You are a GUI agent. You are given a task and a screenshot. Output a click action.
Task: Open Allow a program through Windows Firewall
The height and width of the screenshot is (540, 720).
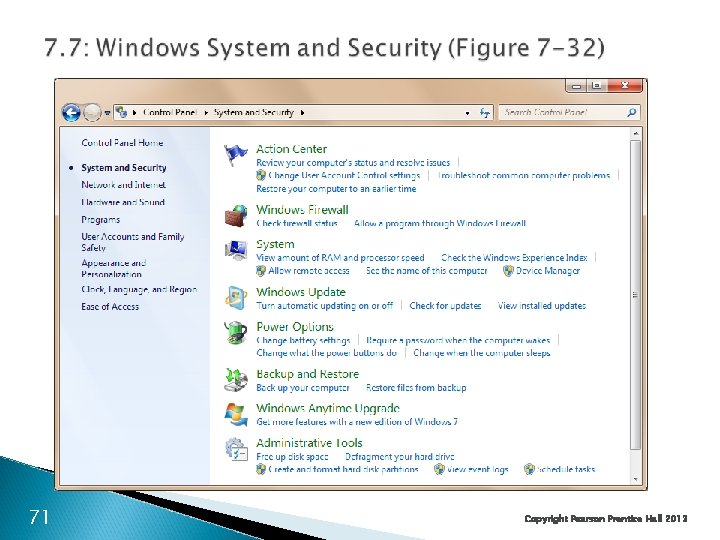(x=440, y=224)
